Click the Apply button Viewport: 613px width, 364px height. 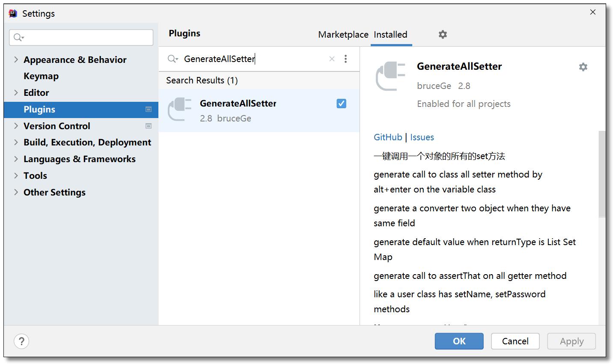coord(571,341)
